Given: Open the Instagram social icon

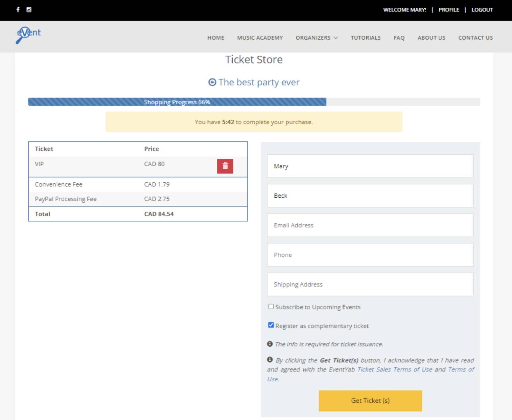Looking at the screenshot, I should point(29,10).
